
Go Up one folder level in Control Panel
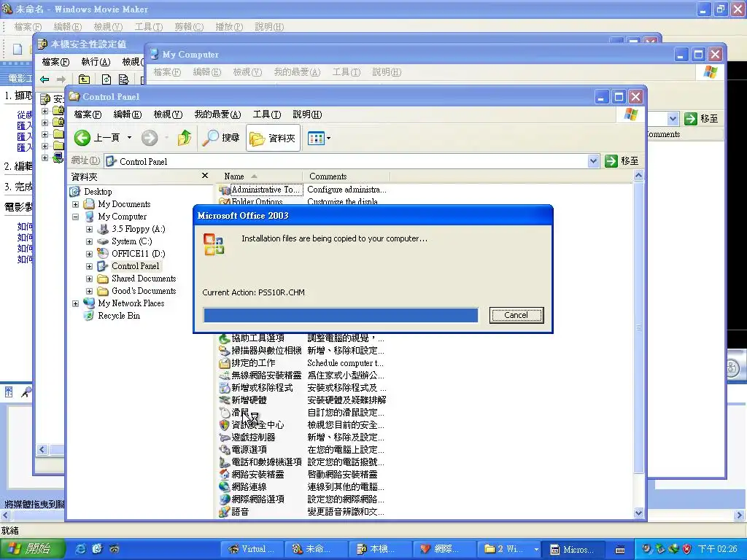click(185, 138)
